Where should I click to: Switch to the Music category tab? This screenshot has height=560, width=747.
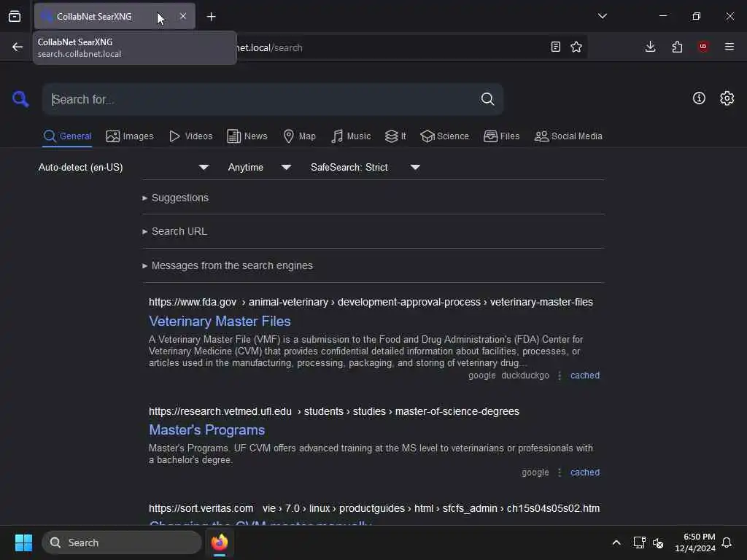[x=351, y=136]
